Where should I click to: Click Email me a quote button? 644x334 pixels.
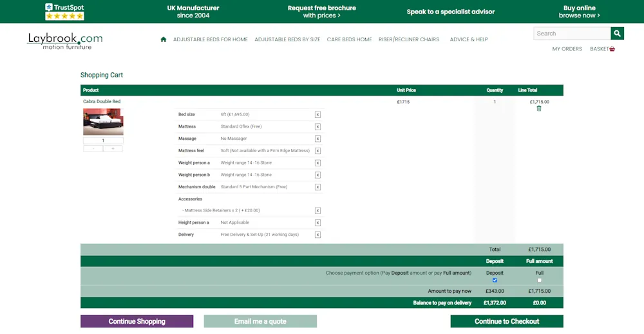point(260,321)
